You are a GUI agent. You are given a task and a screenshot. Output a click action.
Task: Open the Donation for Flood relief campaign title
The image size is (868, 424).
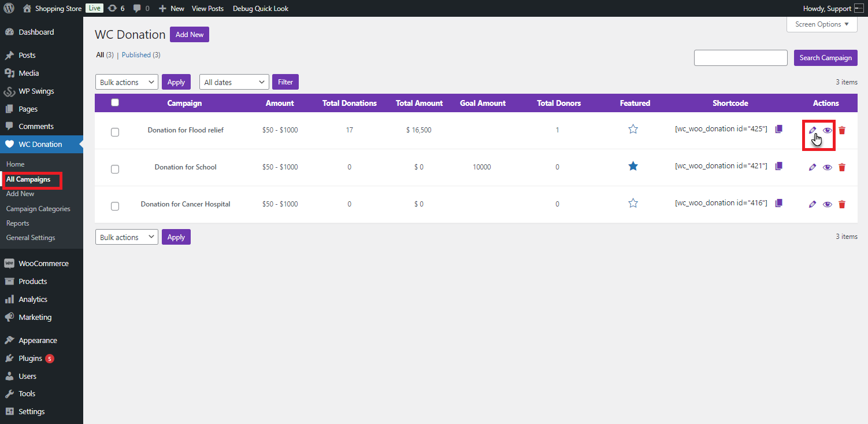tap(186, 130)
